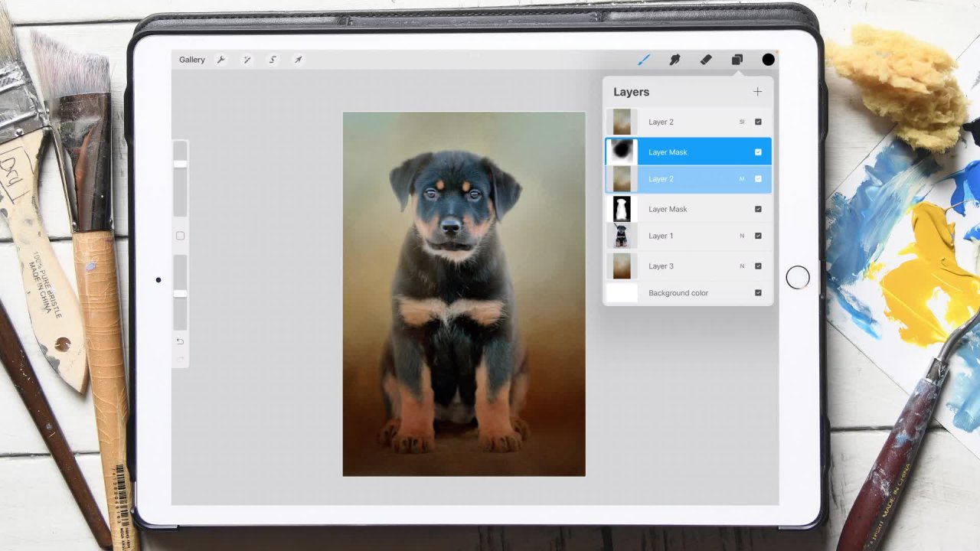
Task: Select the Brush tool
Action: point(644,60)
